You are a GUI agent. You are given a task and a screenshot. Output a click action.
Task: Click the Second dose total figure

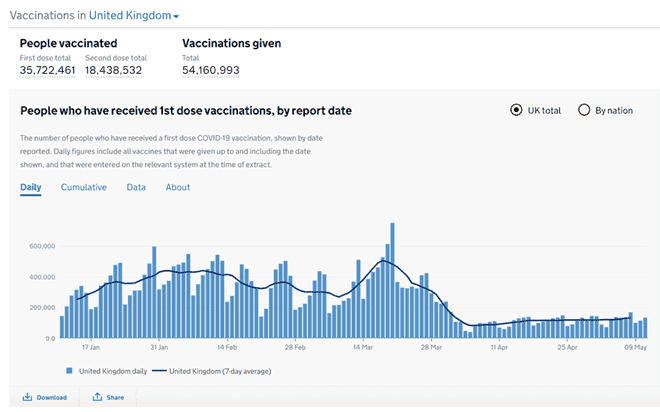[x=113, y=70]
